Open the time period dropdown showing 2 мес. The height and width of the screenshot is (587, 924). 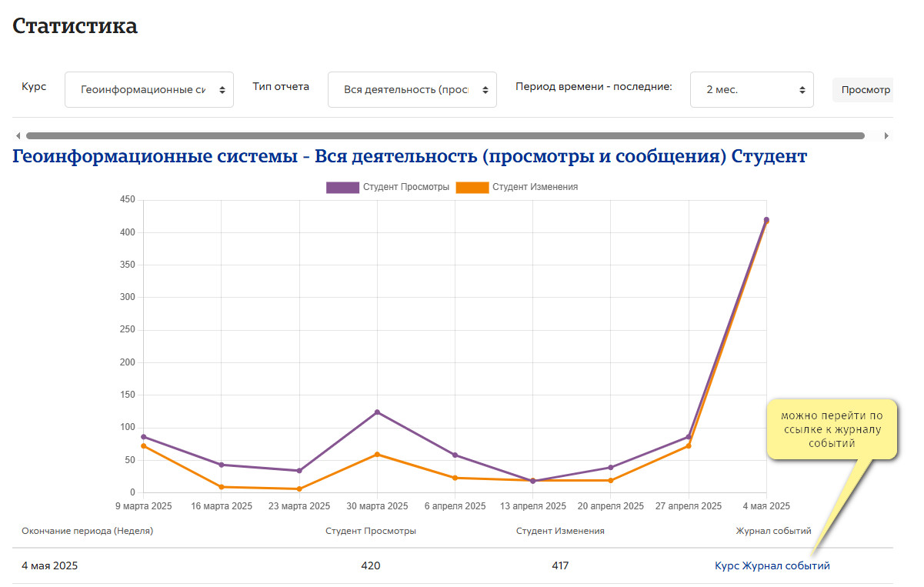click(x=752, y=89)
